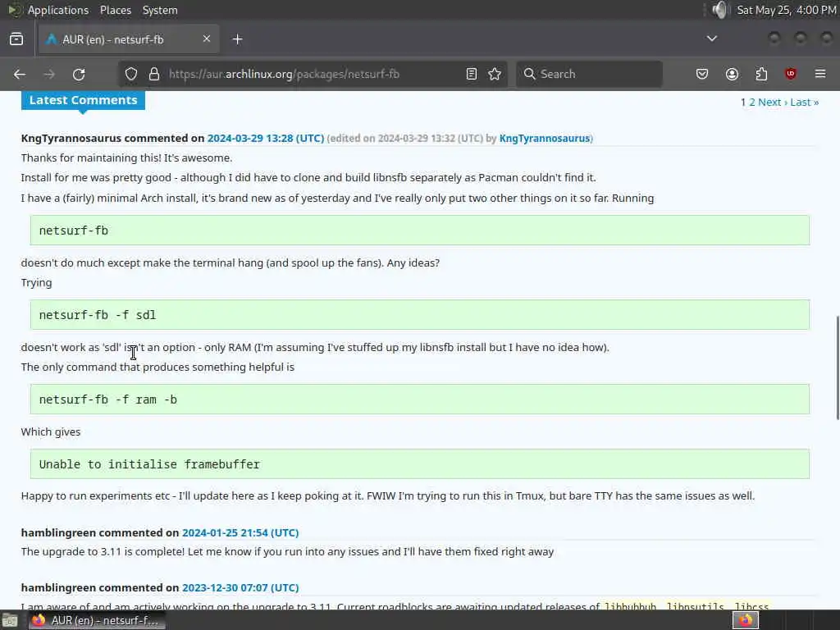The height and width of the screenshot is (630, 840).
Task: Click the Sat May 25 clock
Action: (x=786, y=10)
